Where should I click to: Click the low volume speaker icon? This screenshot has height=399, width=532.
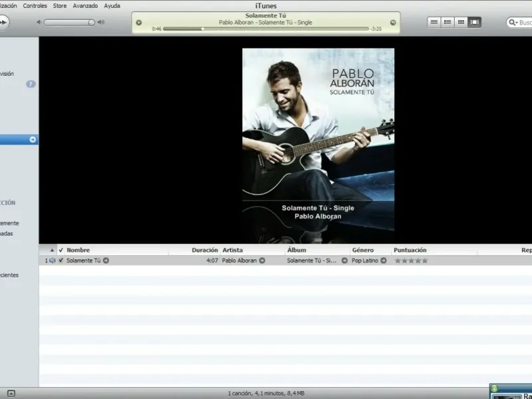[x=39, y=23]
